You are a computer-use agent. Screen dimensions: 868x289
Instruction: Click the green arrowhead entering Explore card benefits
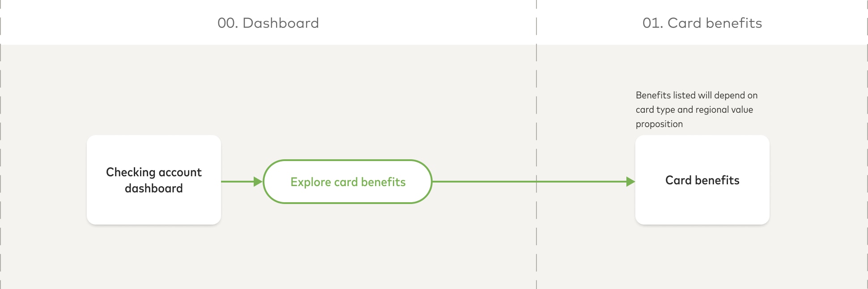pos(258,182)
